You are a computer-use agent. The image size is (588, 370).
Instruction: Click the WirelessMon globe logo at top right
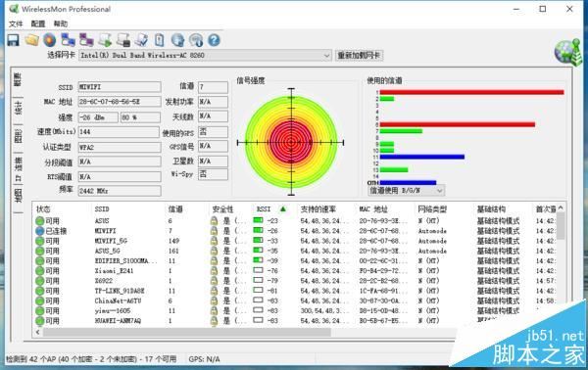click(x=567, y=52)
